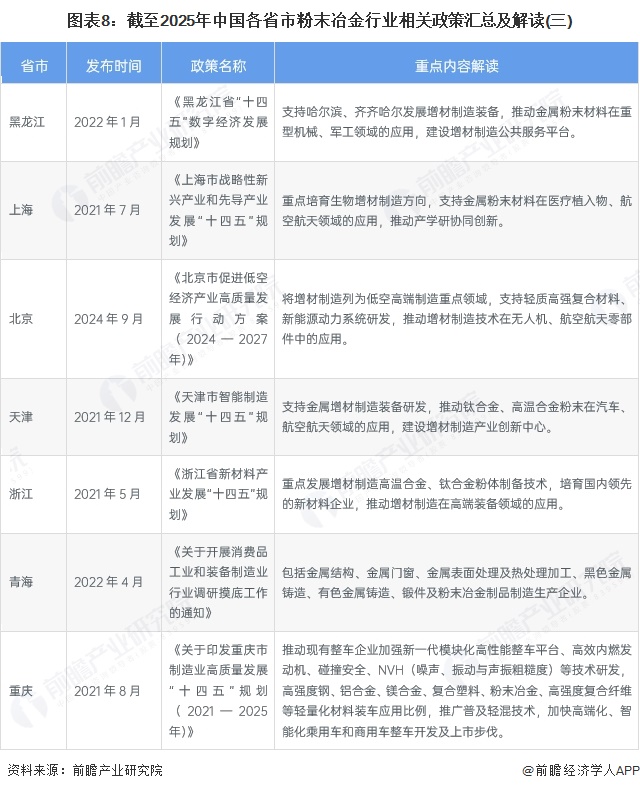Image resolution: width=640 pixels, height=791 pixels.
Task: Click the 北京 province cell
Action: pos(21,319)
